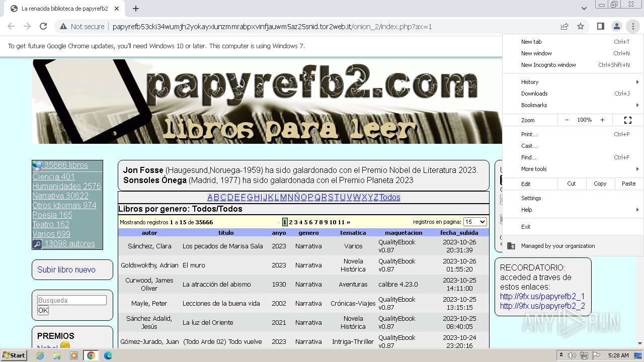Open the network tray icon
The height and width of the screenshot is (362, 644).
584,355
